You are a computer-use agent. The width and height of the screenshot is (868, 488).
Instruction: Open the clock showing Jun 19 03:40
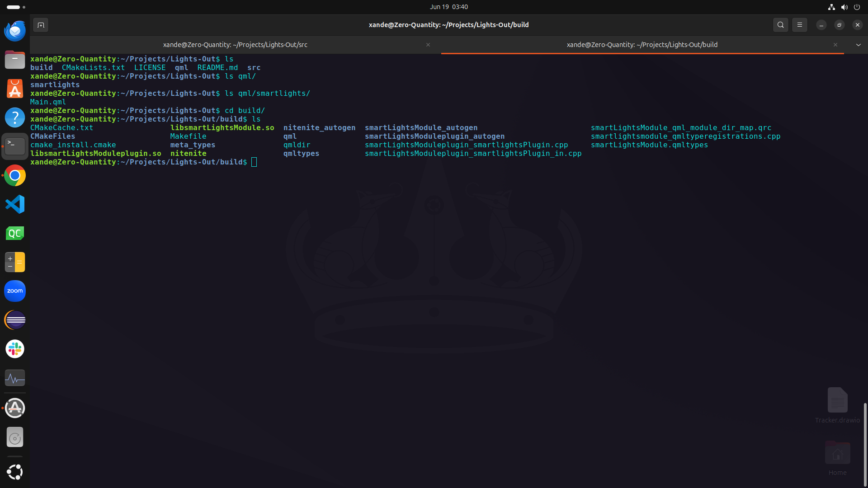[449, 7]
